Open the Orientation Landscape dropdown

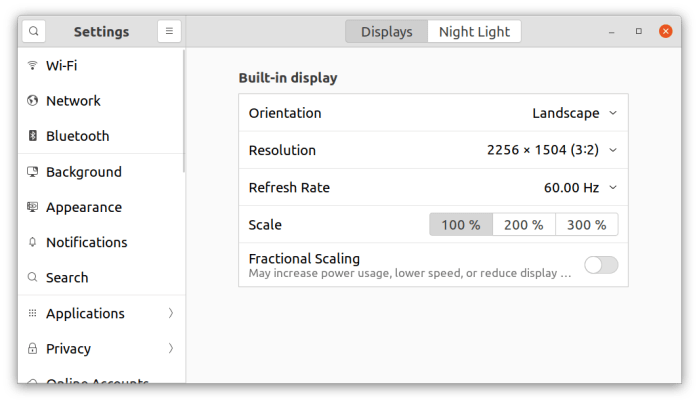(574, 113)
